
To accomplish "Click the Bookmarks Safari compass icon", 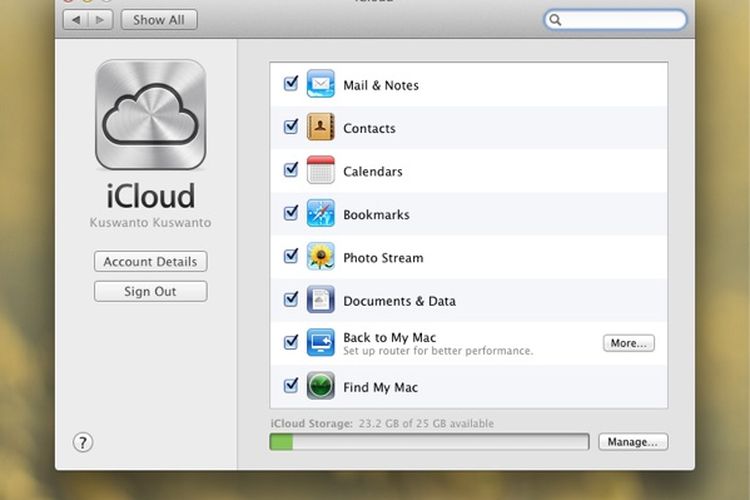I will click(320, 213).
